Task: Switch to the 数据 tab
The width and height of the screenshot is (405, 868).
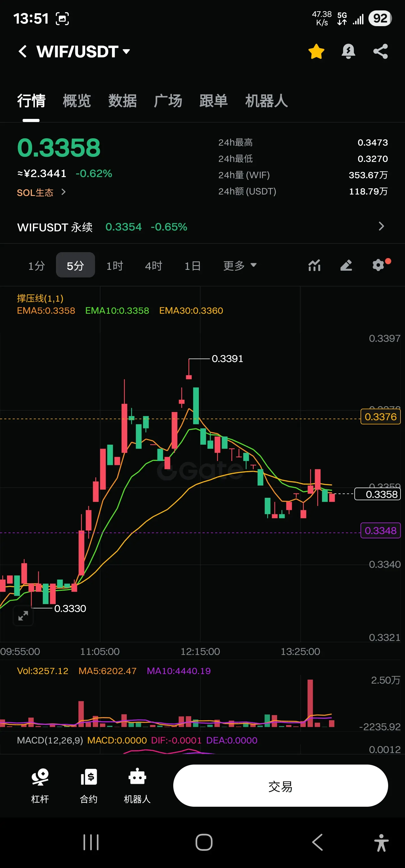Action: 122,101
